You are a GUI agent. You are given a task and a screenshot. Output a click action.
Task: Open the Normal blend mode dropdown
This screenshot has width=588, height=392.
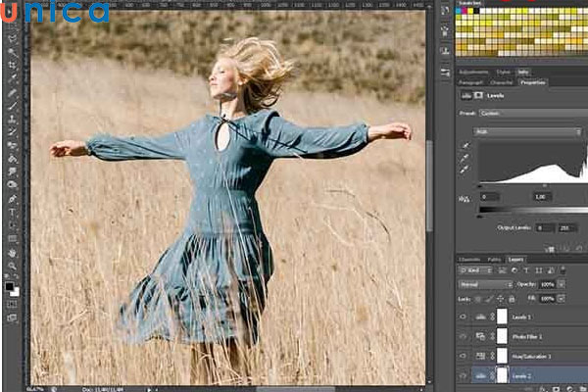point(485,285)
